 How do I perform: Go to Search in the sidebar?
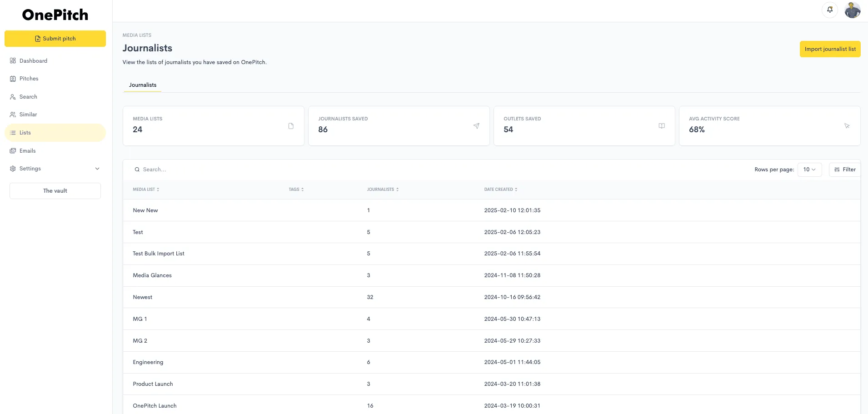(x=28, y=97)
